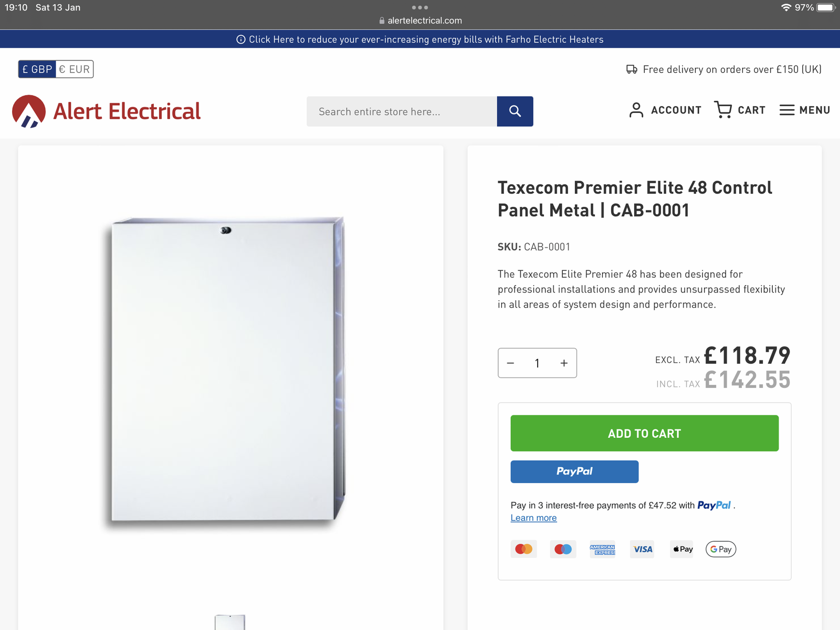Click the Alert Electrical logo
The width and height of the screenshot is (840, 630).
click(x=107, y=111)
